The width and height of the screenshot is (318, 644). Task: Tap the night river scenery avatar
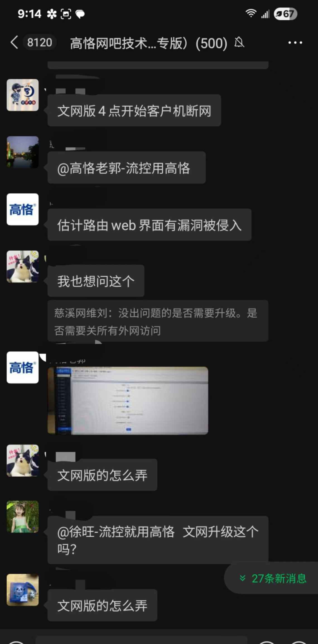tap(23, 152)
